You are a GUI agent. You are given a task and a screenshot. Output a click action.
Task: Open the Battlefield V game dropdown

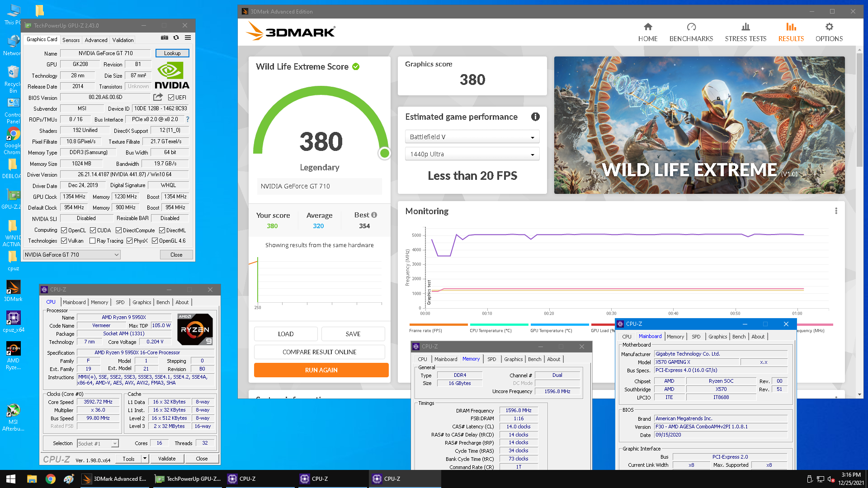472,136
